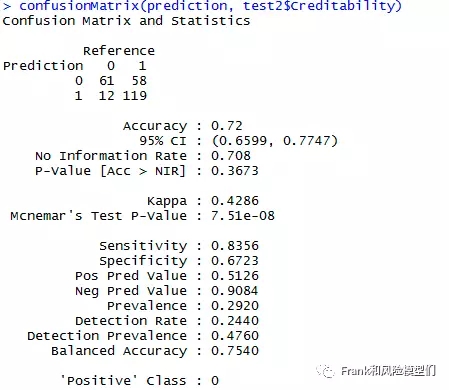The width and height of the screenshot is (449, 390).
Task: Click the Specificity value 0.6723
Action: 235,261
